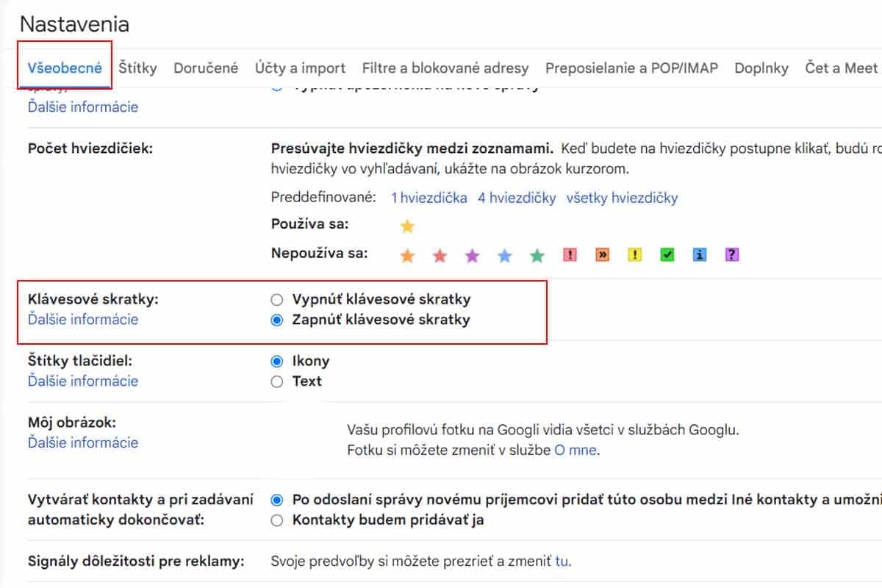The height and width of the screenshot is (588, 882).
Task: Pick the blue star icon
Action: coord(504,256)
